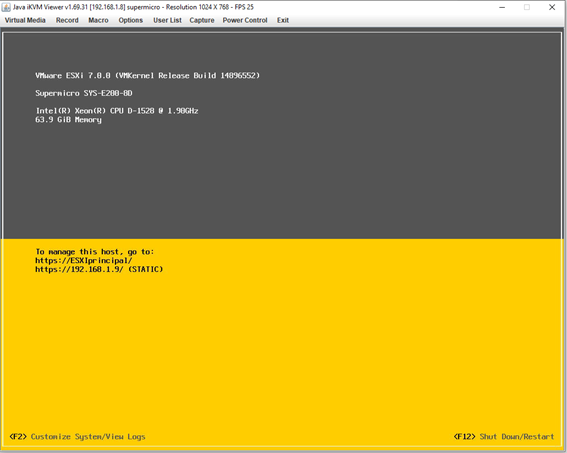The image size is (567, 453).
Task: Click the F2 Customize System/View Logs label
Action: tap(77, 437)
